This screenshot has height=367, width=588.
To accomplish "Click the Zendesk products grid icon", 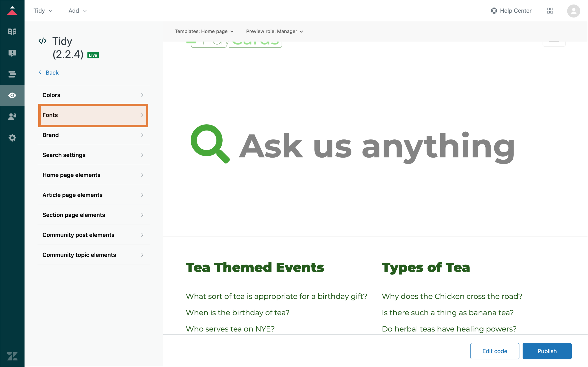I will (x=550, y=11).
